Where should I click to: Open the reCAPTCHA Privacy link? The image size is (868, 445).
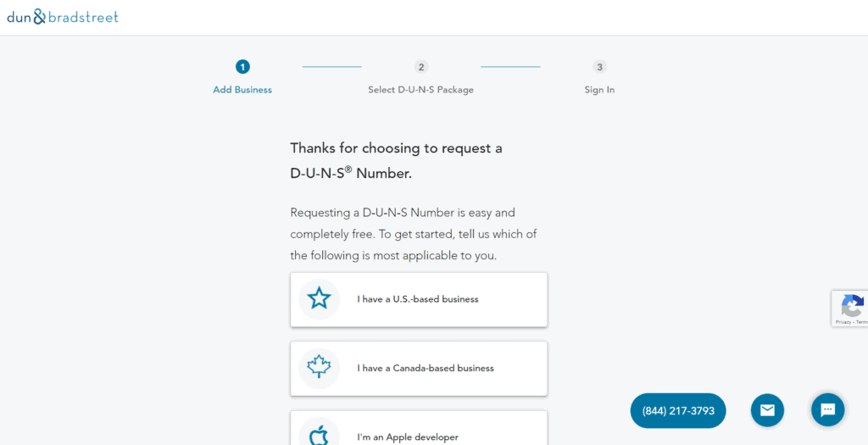click(843, 322)
